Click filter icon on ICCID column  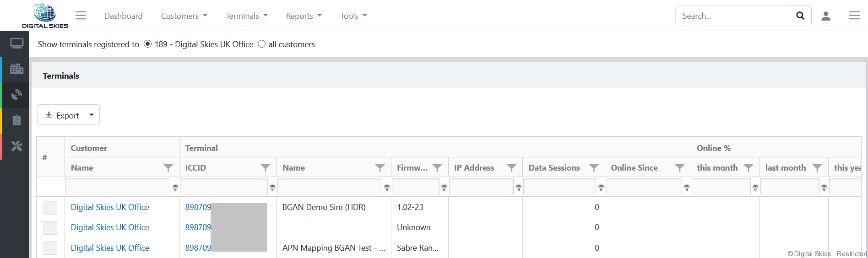click(x=265, y=168)
